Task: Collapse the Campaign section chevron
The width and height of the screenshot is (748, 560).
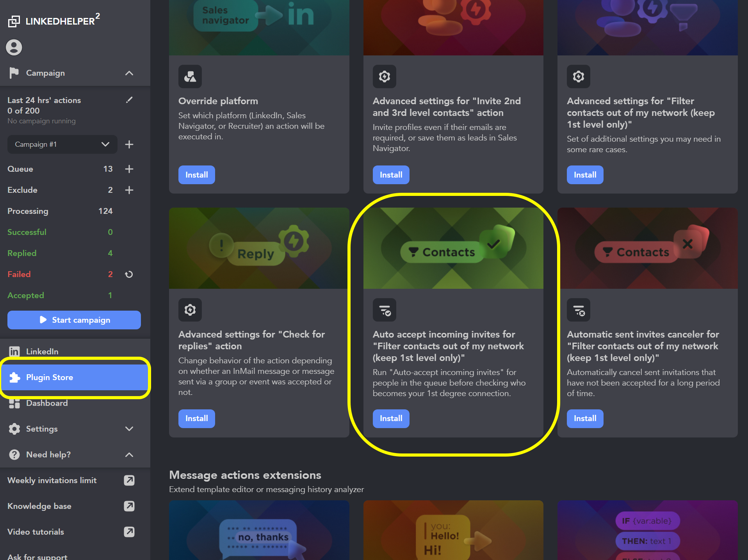Action: pos(129,73)
